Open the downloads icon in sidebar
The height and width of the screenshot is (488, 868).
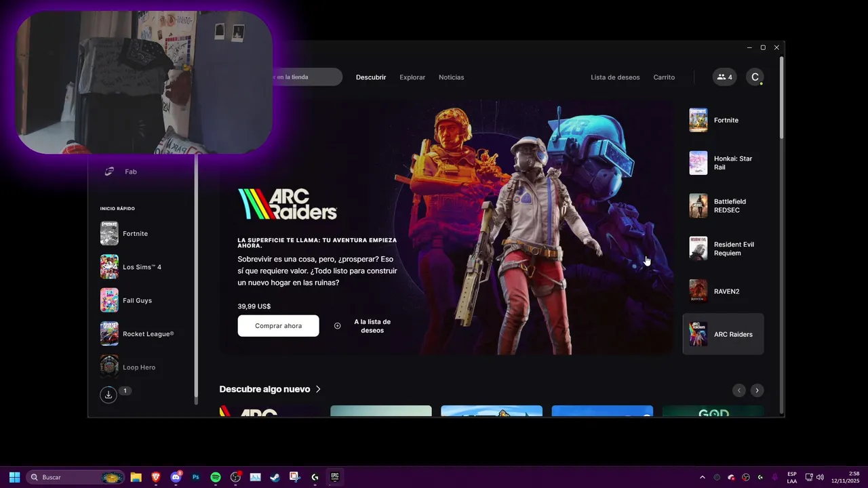click(x=108, y=394)
